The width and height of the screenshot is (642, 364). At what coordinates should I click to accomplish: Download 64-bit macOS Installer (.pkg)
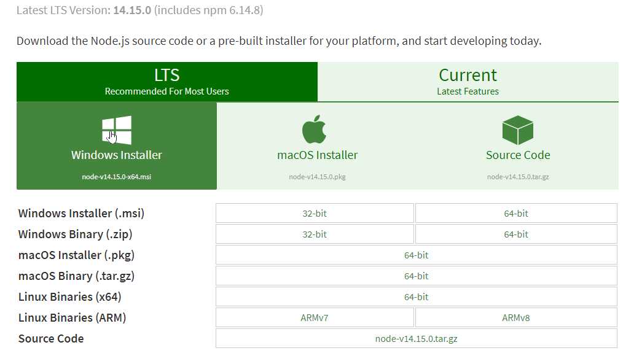coord(417,255)
